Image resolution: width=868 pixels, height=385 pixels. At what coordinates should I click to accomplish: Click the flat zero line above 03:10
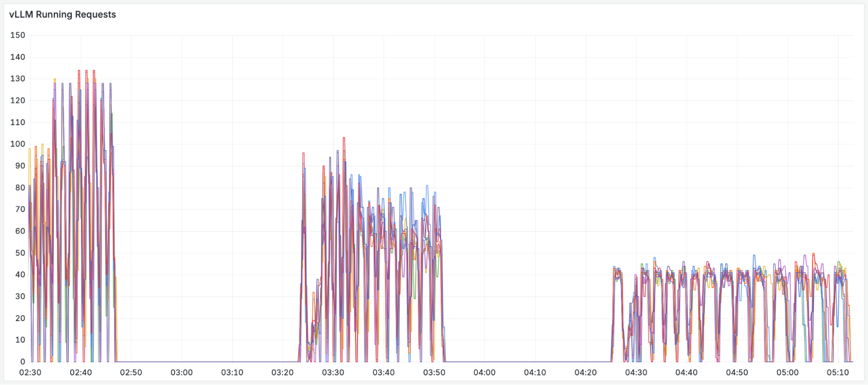[x=232, y=362]
